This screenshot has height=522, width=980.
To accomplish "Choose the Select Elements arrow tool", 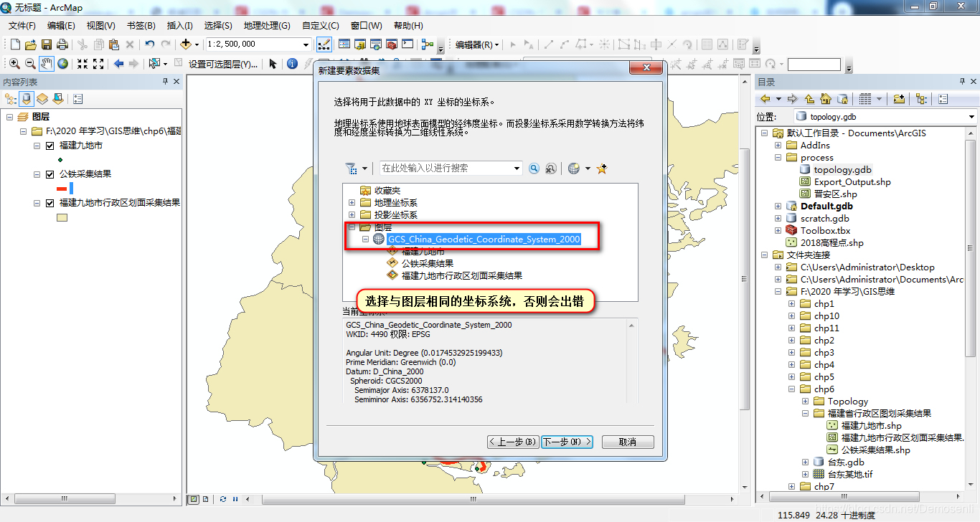I will 273,64.
